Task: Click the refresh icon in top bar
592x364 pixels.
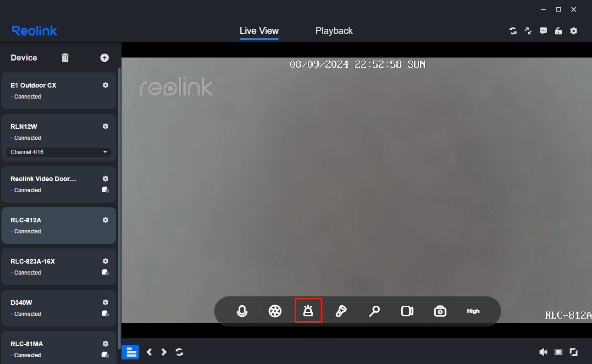Action: point(513,31)
